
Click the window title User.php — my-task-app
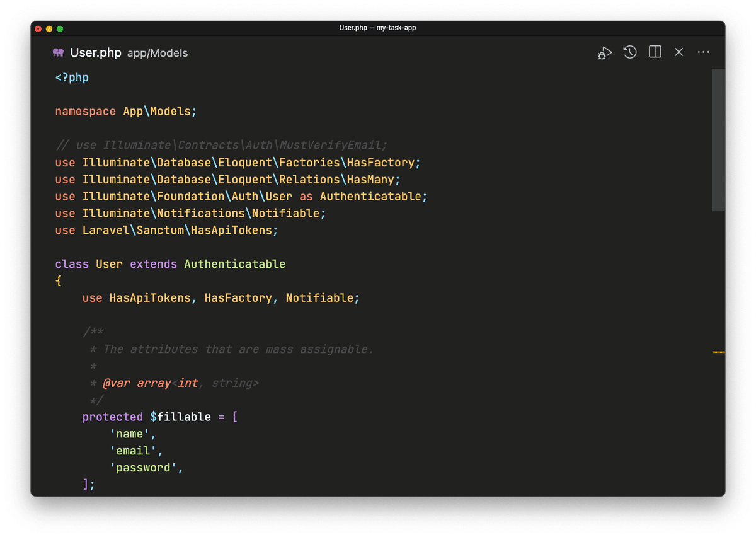pyautogui.click(x=377, y=28)
